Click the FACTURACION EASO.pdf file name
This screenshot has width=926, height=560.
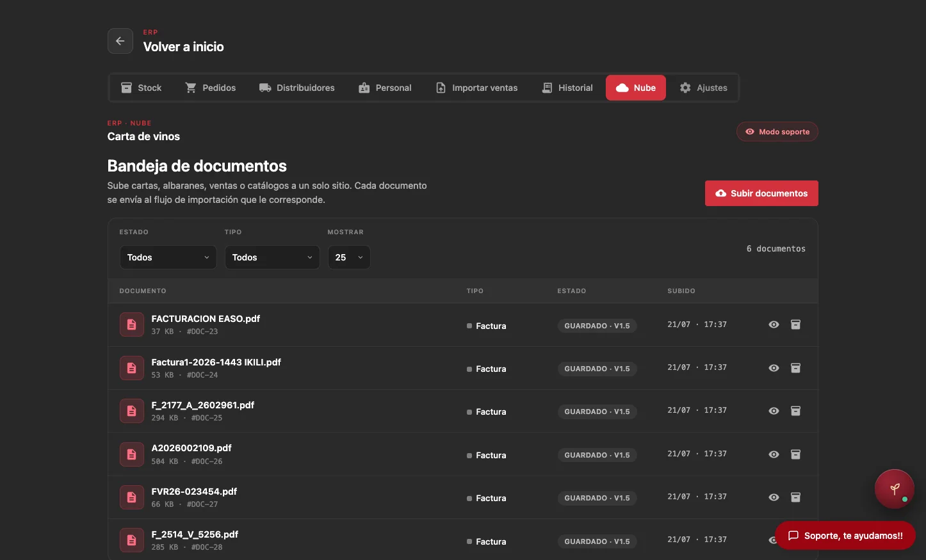[206, 319]
